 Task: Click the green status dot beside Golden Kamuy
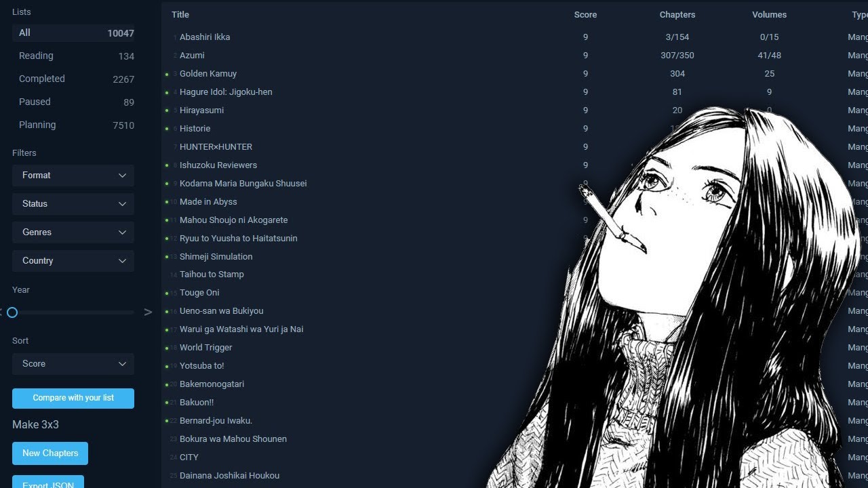coord(167,74)
